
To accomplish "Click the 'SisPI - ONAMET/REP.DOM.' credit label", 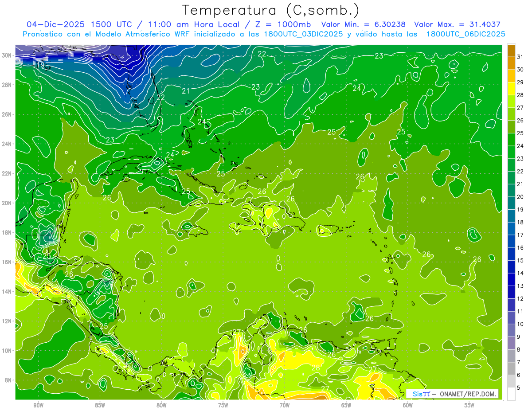I will coord(452,394).
